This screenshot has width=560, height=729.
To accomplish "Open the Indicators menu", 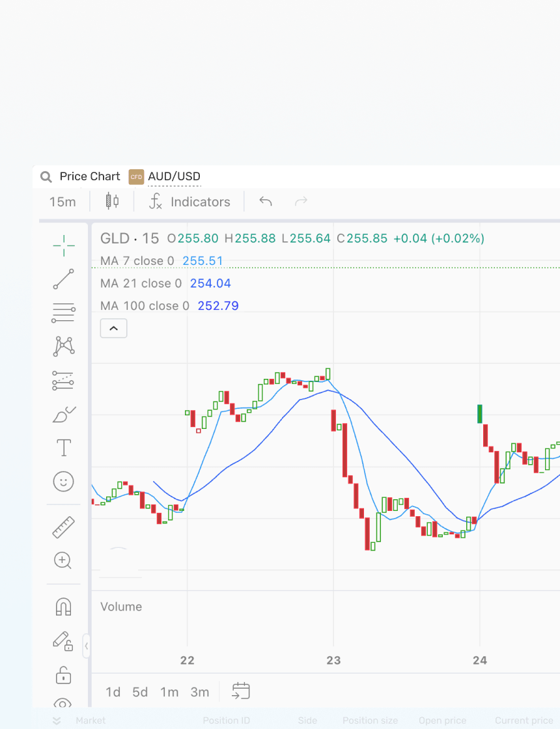I will coord(189,202).
